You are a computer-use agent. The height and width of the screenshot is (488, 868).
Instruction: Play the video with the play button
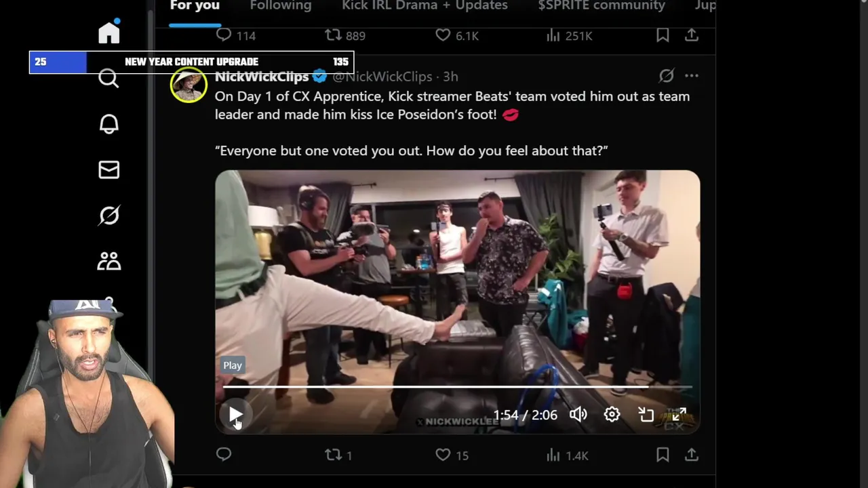[x=235, y=414]
